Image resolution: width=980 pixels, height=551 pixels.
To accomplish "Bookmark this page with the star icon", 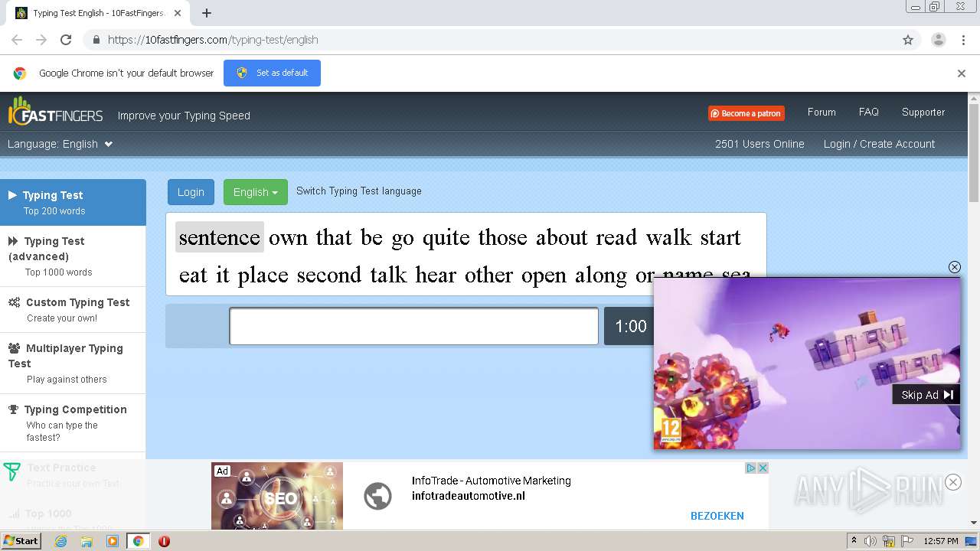I will [908, 40].
